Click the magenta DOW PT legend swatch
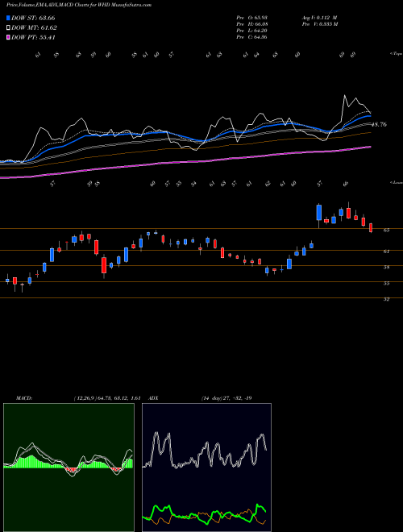 tap(8, 37)
